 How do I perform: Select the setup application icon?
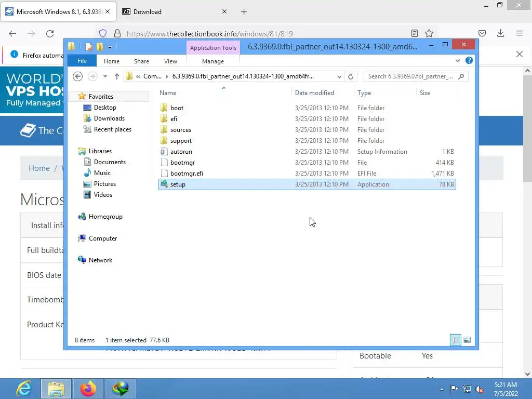click(164, 184)
